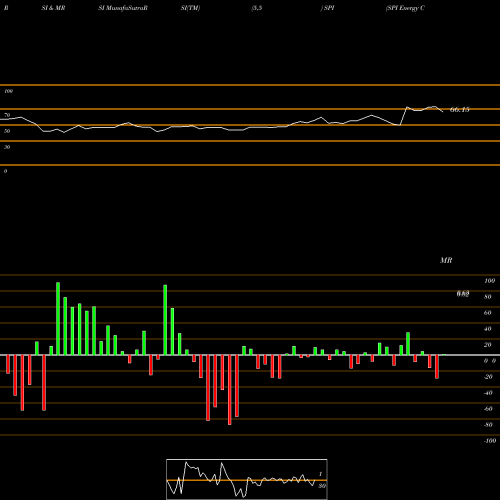Click the '40' label on the MR axis
The image size is (500, 500).
pyautogui.click(x=488, y=329)
